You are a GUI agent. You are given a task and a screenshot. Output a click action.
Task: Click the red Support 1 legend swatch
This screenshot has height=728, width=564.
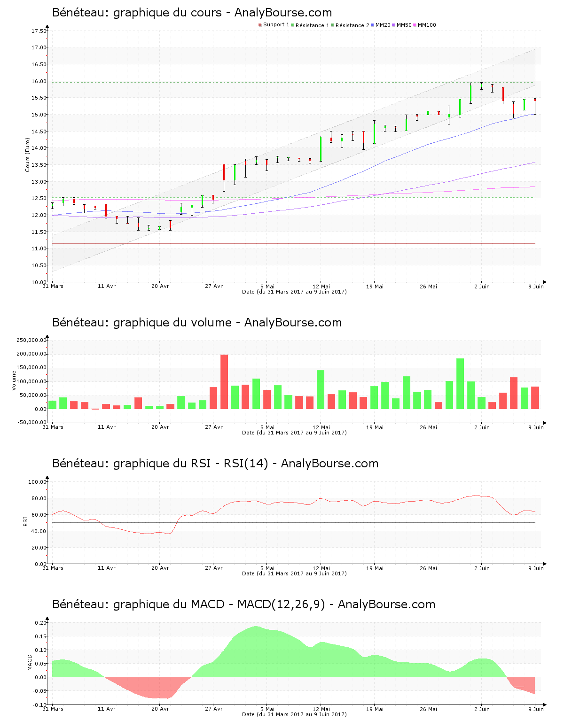coord(260,25)
